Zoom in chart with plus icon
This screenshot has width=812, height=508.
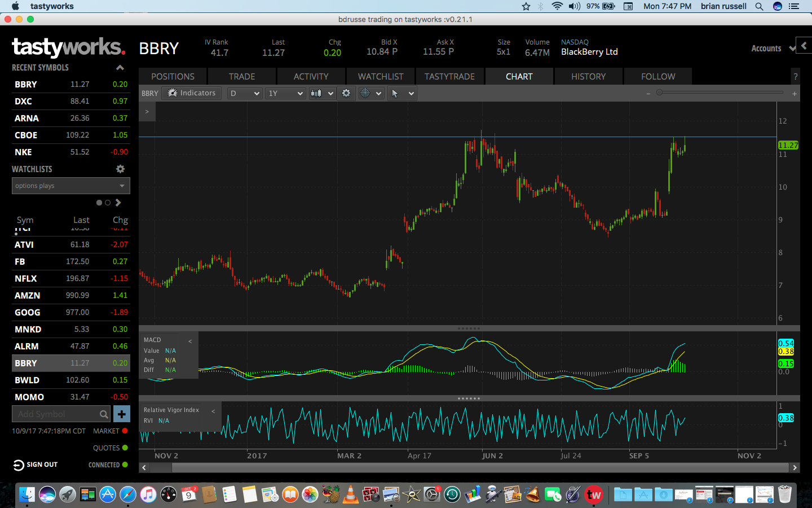click(x=795, y=94)
